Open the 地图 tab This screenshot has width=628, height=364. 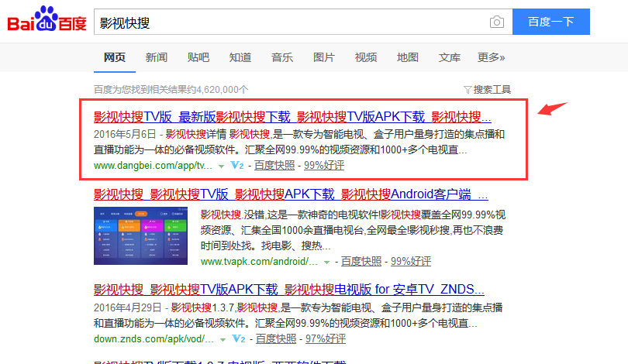407,57
